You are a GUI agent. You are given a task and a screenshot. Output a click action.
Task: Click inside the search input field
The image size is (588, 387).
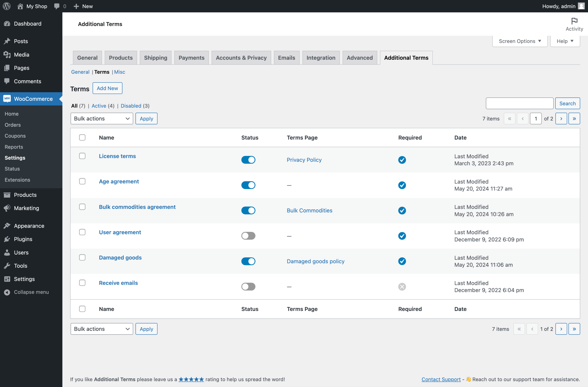(519, 103)
